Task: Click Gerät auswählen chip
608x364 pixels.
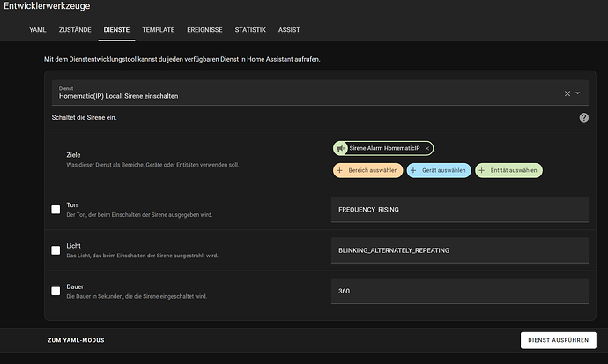Action: pyautogui.click(x=439, y=170)
